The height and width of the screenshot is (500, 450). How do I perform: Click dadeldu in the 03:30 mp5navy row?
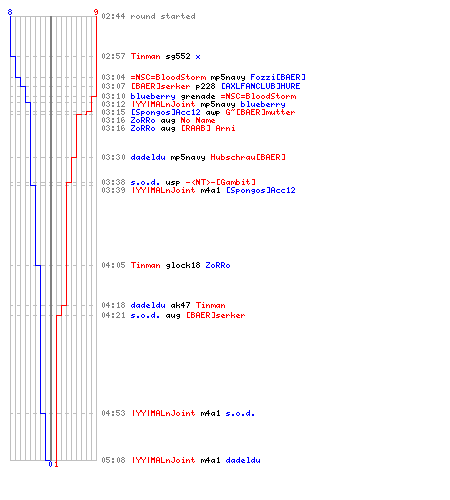[148, 157]
